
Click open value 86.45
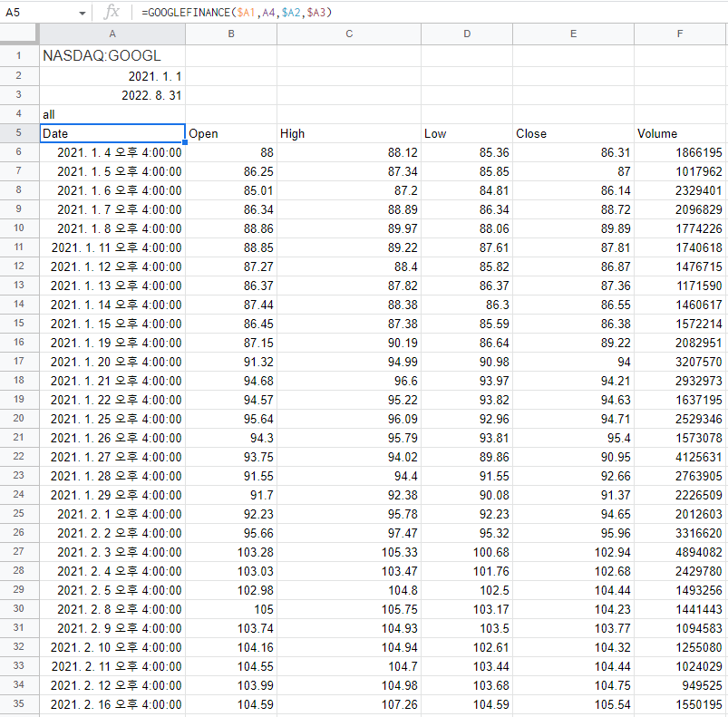click(231, 324)
